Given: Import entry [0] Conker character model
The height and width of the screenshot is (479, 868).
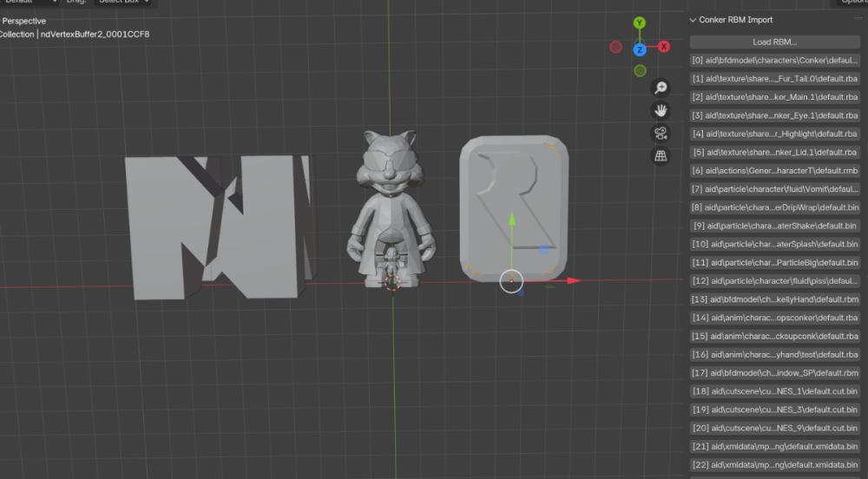Looking at the screenshot, I should pos(774,61).
